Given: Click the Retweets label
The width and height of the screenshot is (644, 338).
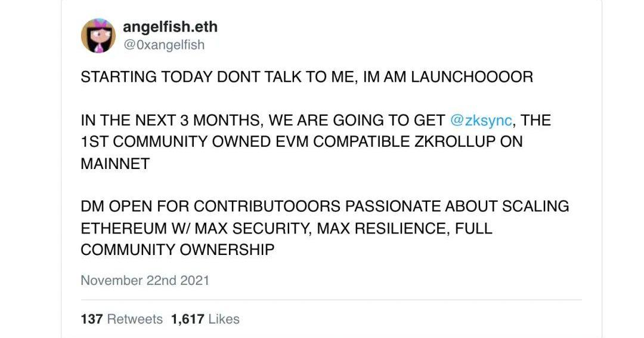Looking at the screenshot, I should [135, 319].
